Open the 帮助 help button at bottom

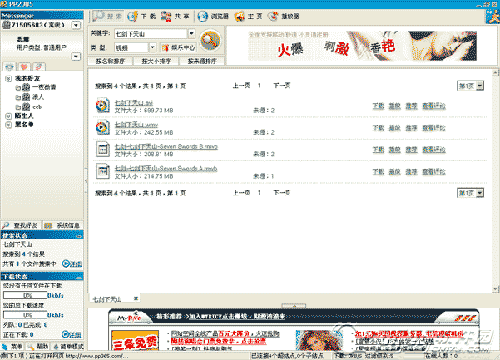tap(38, 346)
